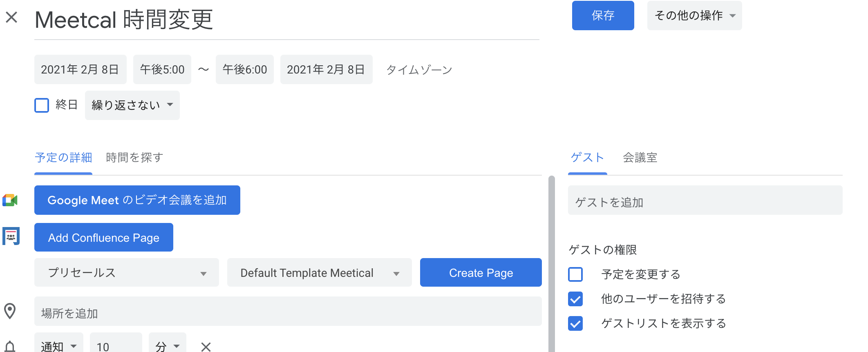The width and height of the screenshot is (868, 352).
Task: Click the Google Meet camera icon
Action: [10, 200]
